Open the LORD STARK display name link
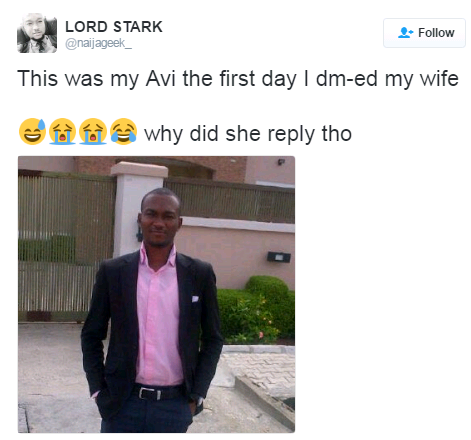 click(114, 27)
